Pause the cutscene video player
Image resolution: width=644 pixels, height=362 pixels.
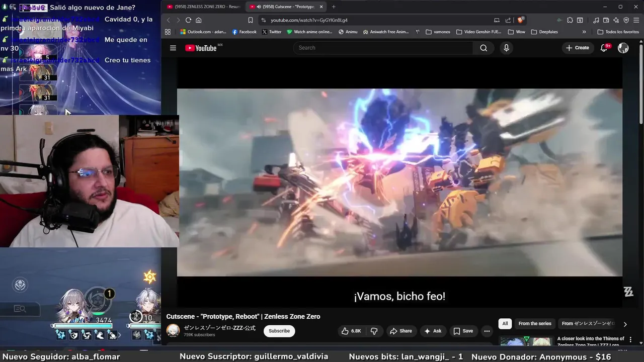coord(399,182)
